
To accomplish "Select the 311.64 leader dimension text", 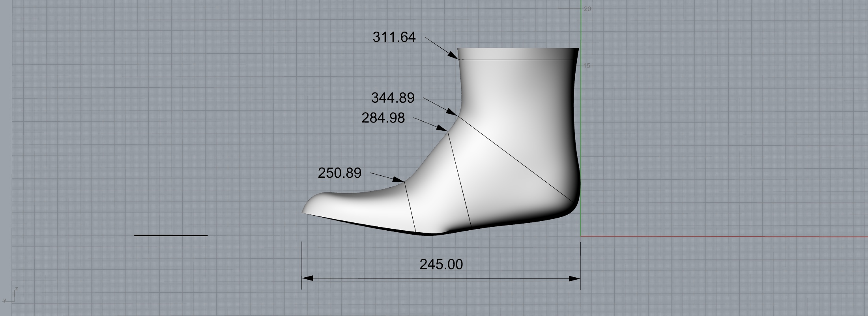I will pyautogui.click(x=394, y=38).
